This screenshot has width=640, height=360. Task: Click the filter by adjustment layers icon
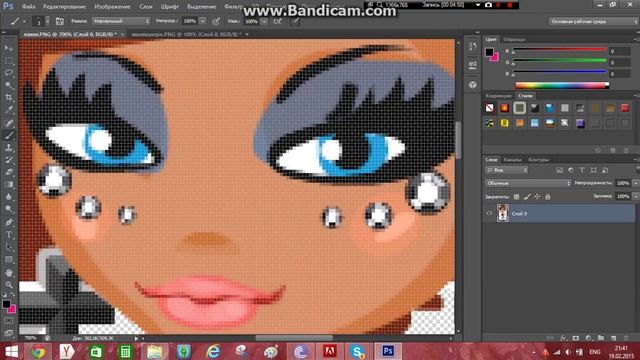click(x=571, y=170)
